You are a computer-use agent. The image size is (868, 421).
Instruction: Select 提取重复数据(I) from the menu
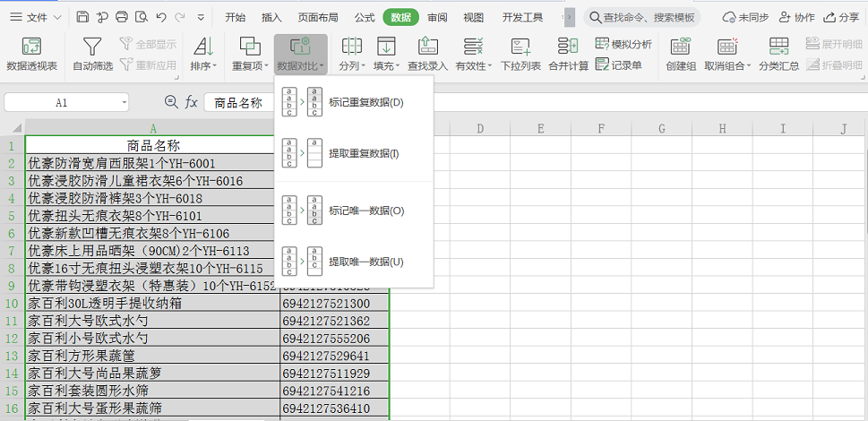click(x=354, y=153)
